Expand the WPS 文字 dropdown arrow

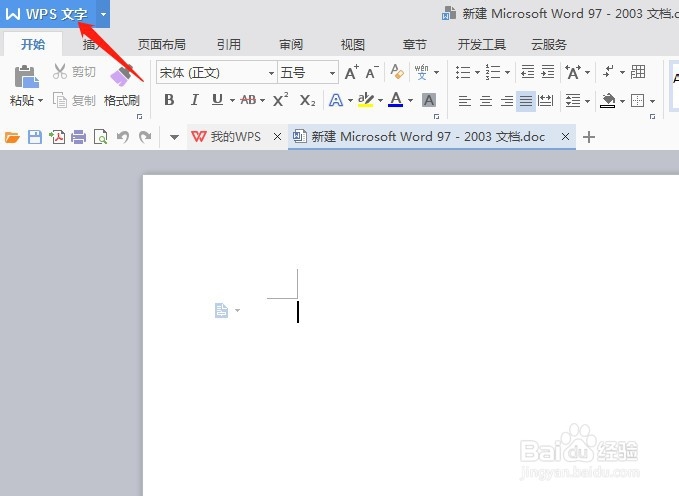pos(103,14)
